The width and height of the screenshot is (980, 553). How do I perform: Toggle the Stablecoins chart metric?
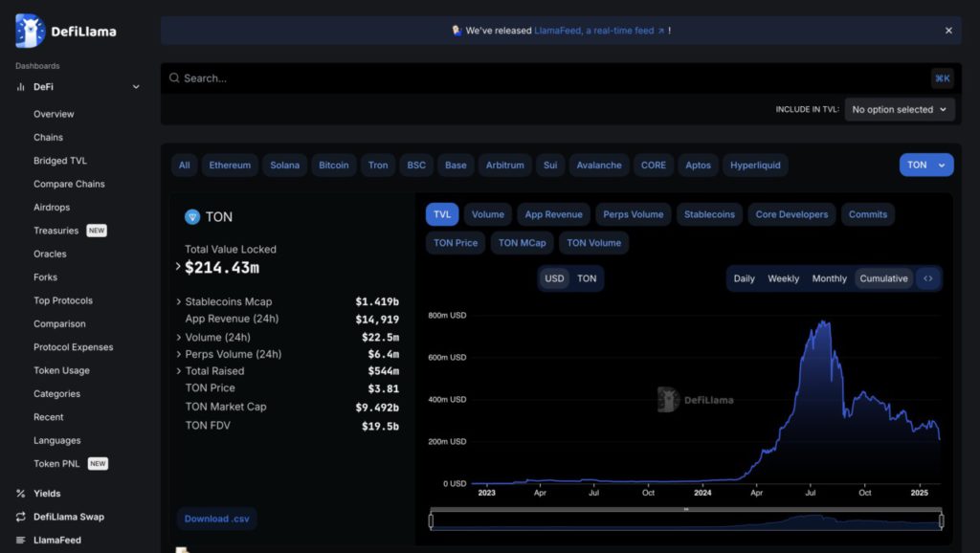point(709,214)
